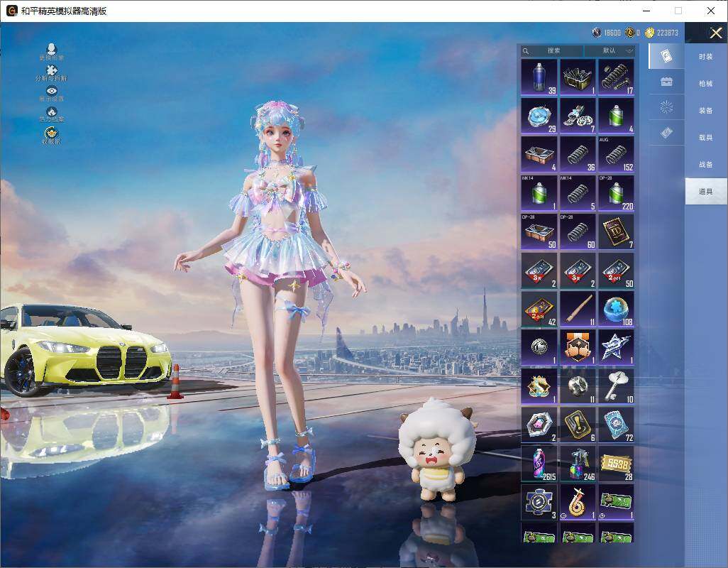This screenshot has height=568, width=728.
Task: Select the ticket sub-category tab icon
Action: click(666, 133)
